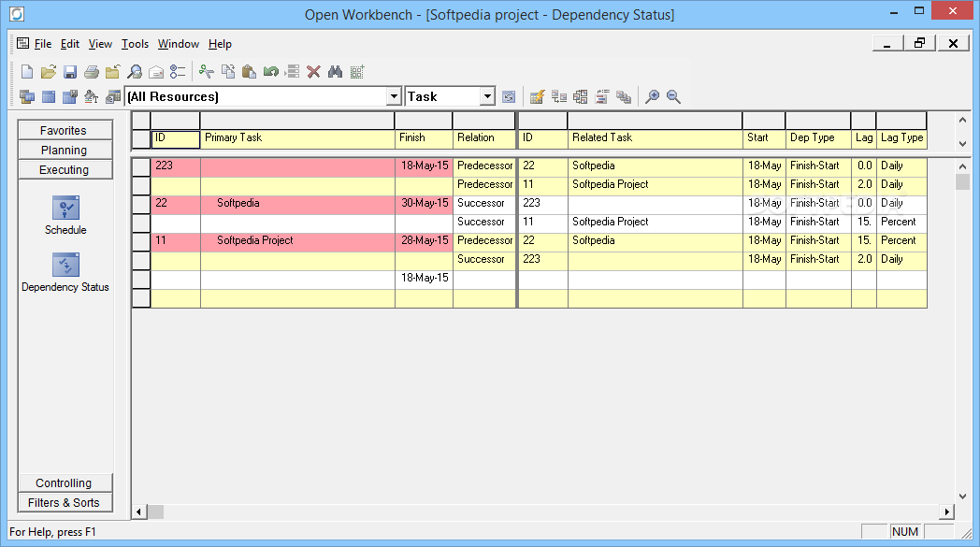980x547 pixels.
Task: Click the Primary Task column header
Action: [x=297, y=138]
